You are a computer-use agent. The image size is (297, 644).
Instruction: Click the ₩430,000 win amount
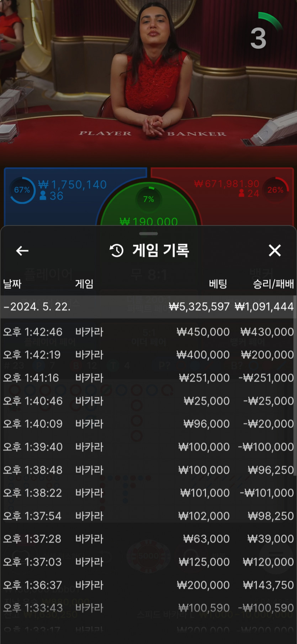pyautogui.click(x=267, y=332)
